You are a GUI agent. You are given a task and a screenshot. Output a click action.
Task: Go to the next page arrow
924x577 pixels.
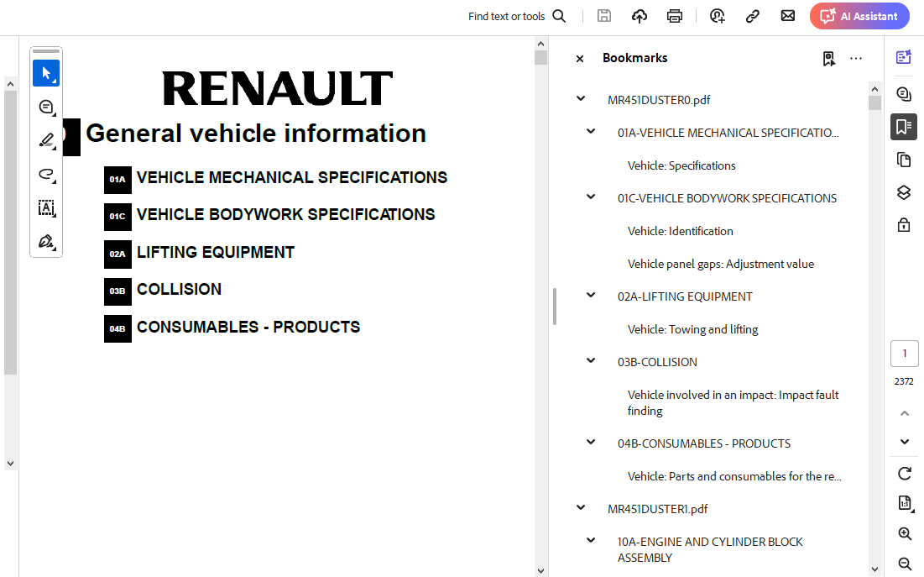pos(905,442)
